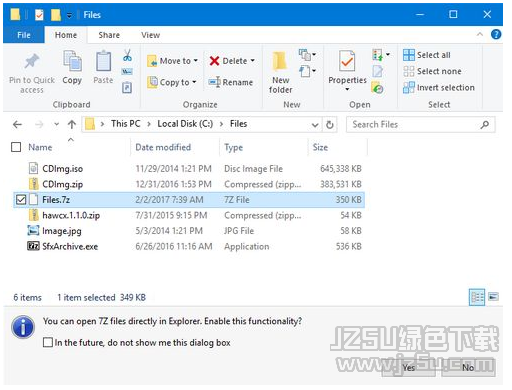This screenshot has width=512, height=390.
Task: Click Local Disk (C:) breadcrumb
Action: click(x=185, y=124)
